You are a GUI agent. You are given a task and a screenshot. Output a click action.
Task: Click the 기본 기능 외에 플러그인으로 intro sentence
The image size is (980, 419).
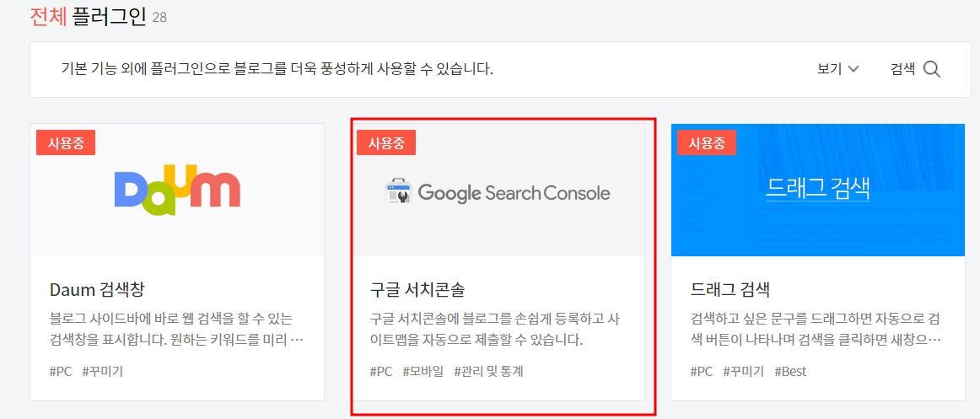pos(277,68)
